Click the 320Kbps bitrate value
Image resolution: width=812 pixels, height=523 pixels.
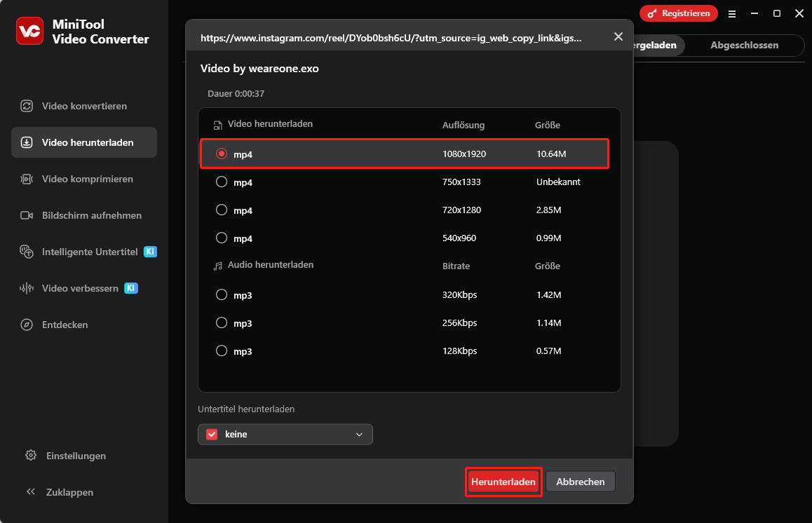pos(459,294)
